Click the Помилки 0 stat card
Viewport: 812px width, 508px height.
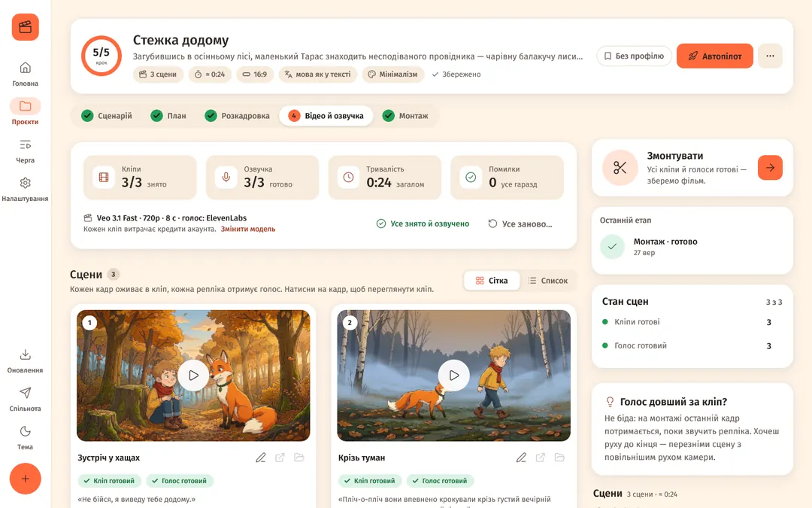tap(507, 178)
